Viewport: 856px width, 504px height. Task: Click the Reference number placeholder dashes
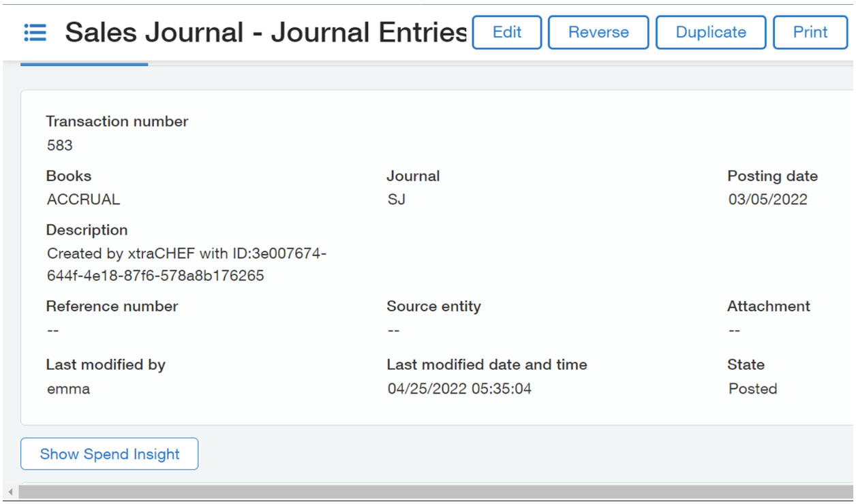coord(50,330)
